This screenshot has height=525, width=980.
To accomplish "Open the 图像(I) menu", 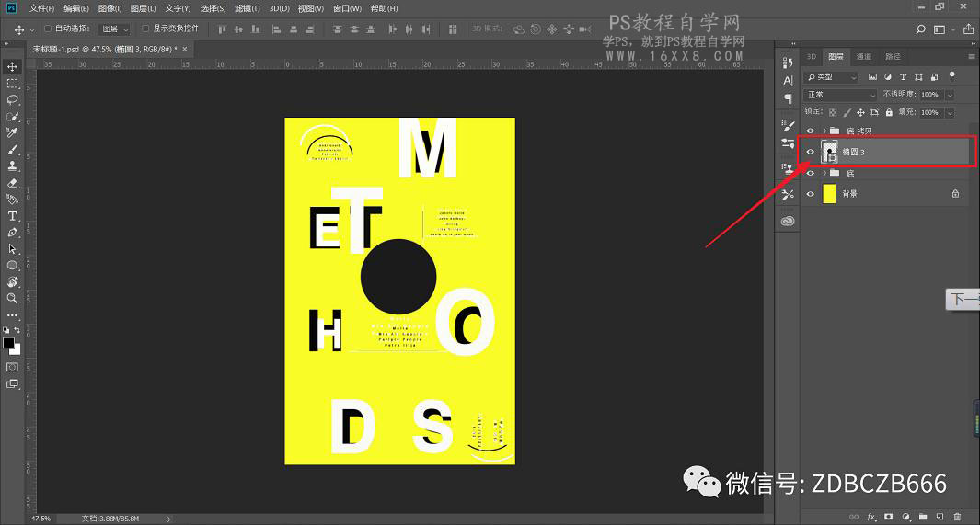I will (x=110, y=9).
